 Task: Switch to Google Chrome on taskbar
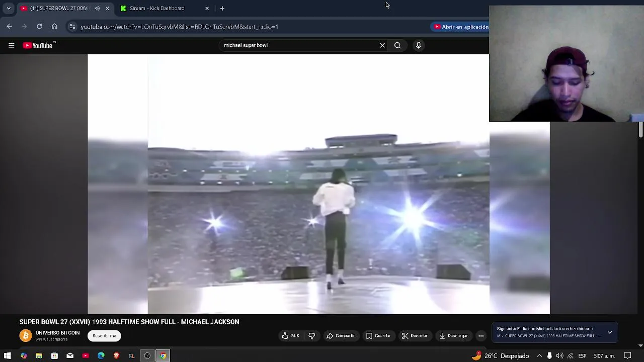point(163,356)
